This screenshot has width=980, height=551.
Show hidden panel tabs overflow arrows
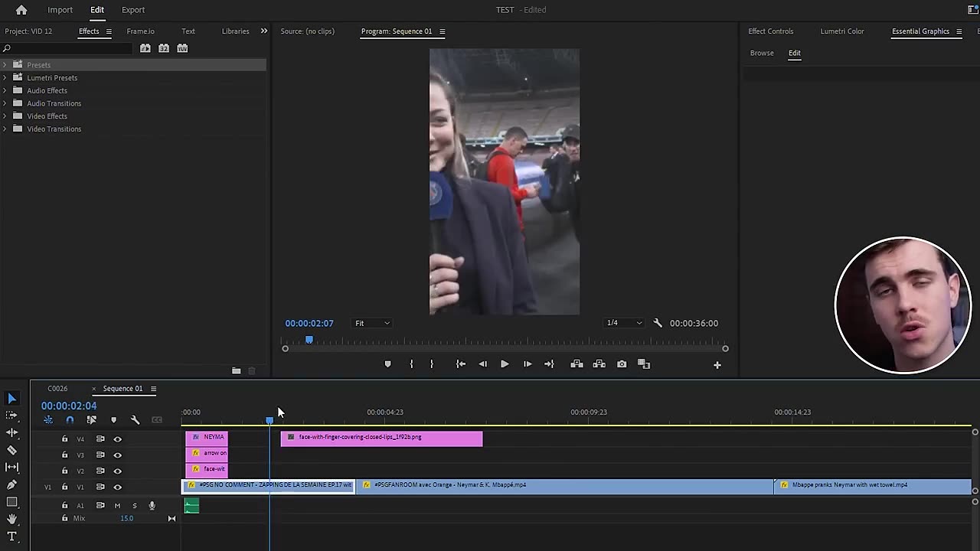[x=264, y=31]
